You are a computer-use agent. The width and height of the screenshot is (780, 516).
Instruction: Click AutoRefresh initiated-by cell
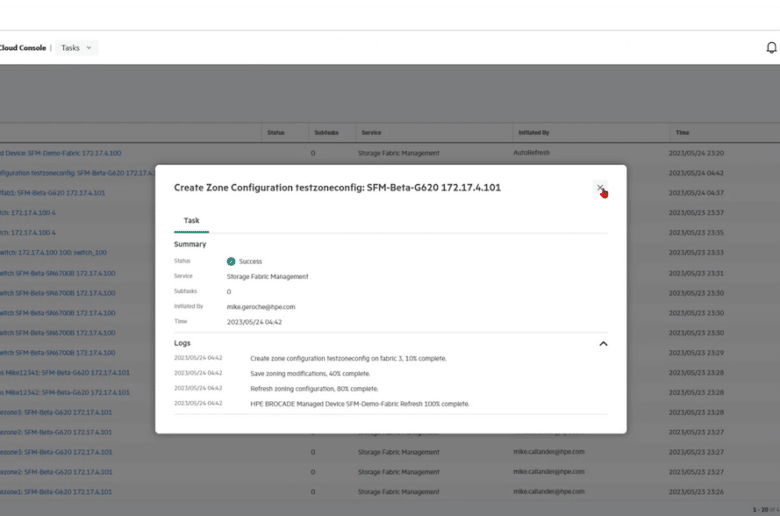tap(531, 153)
